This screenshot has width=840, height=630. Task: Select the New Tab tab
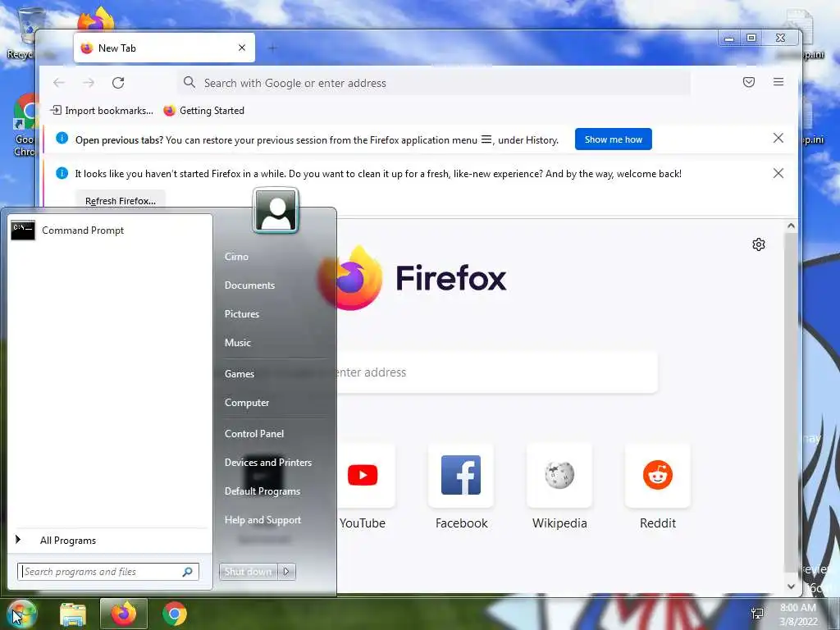pos(164,48)
